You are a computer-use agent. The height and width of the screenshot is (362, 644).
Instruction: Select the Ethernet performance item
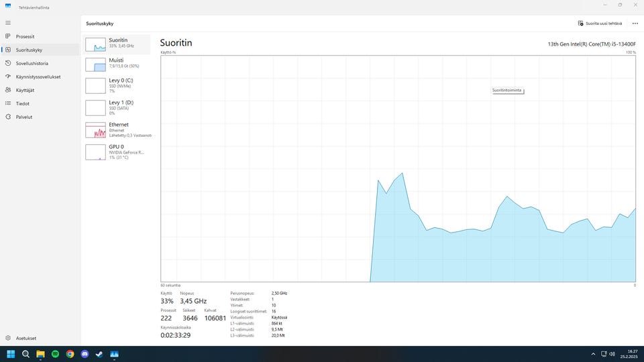click(x=117, y=130)
